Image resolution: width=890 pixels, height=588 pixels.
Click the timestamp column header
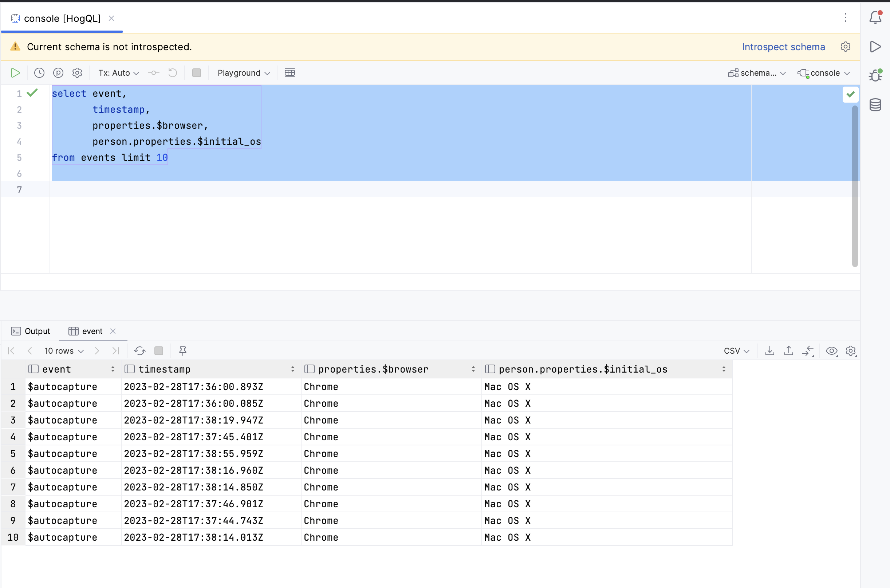[x=211, y=369]
